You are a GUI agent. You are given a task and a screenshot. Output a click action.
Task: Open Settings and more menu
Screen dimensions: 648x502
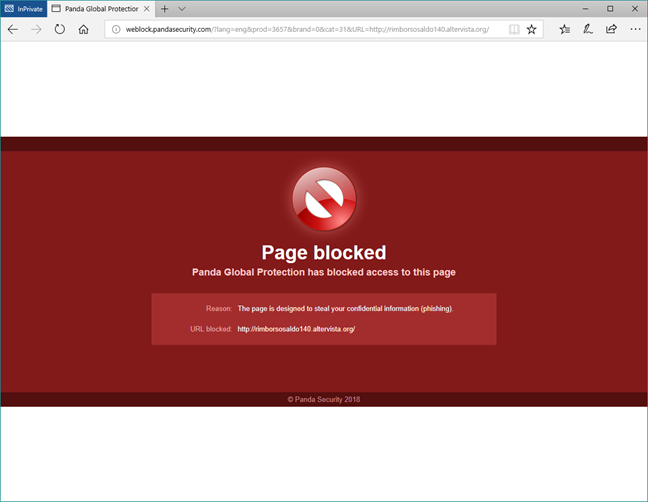[635, 29]
